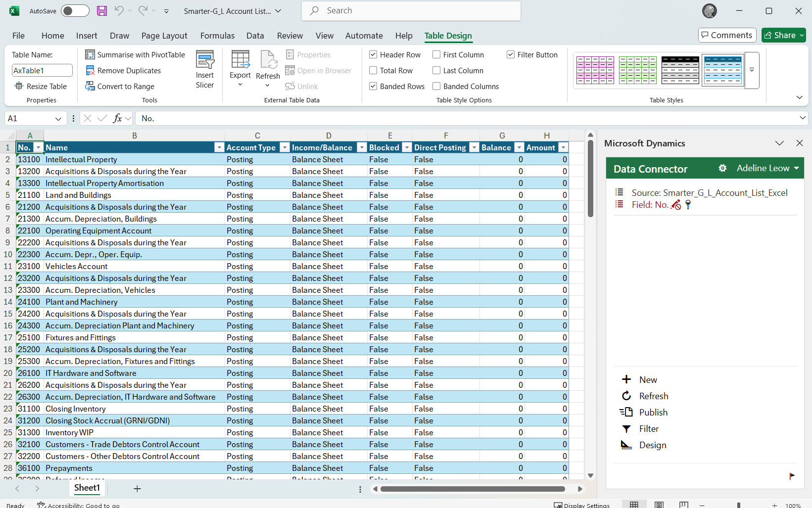Apply the green banded table style

(x=638, y=70)
